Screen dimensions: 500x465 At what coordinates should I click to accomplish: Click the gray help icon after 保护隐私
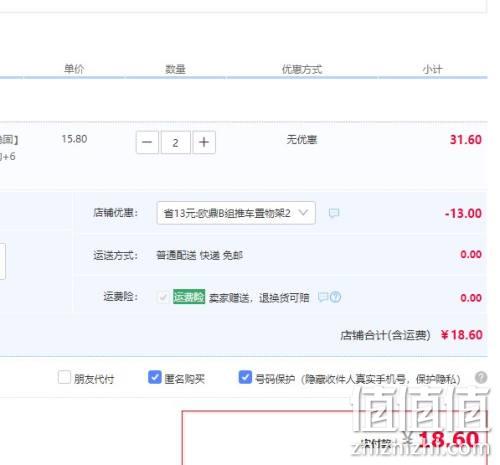[x=481, y=378]
